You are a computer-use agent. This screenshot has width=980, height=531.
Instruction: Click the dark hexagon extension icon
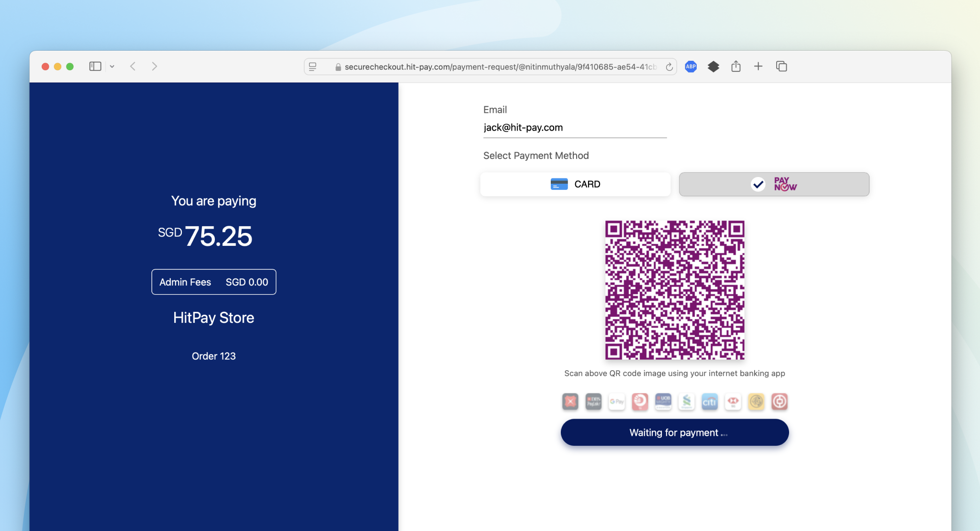click(713, 66)
